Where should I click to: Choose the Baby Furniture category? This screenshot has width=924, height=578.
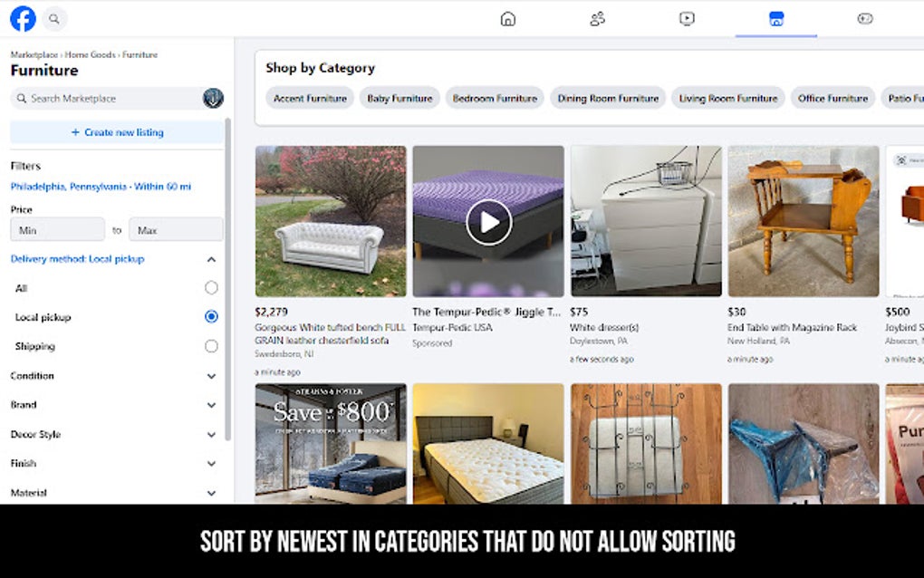tap(399, 99)
